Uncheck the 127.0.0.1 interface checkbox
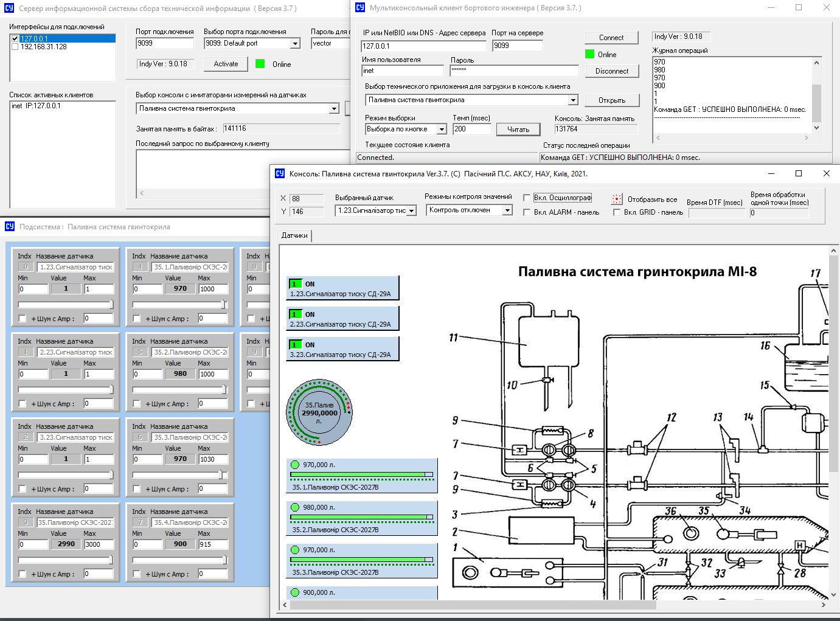This screenshot has width=840, height=621. pyautogui.click(x=15, y=38)
